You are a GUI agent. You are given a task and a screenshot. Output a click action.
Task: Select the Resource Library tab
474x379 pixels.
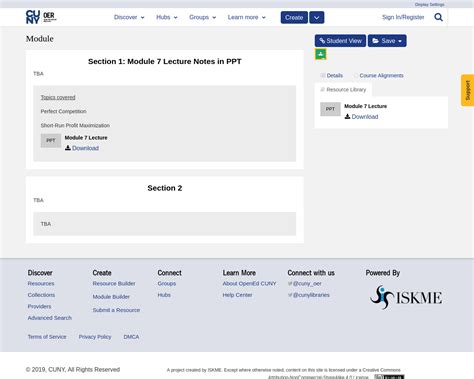tap(343, 90)
